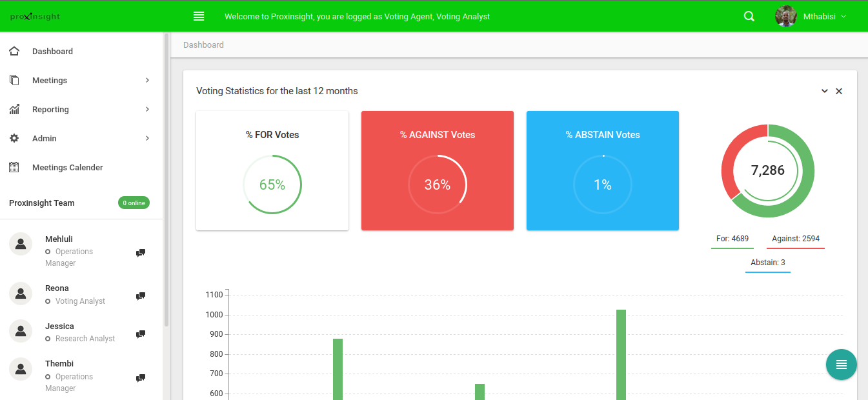
Task: Click Jessica's Research Analyst role label
Action: (x=85, y=339)
